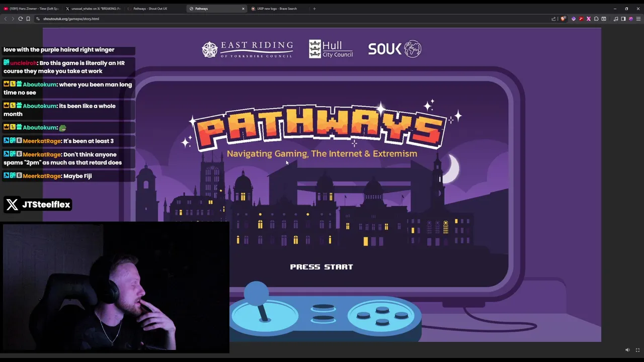Click the X logo next to JTSteelflex
The image size is (644, 362).
tap(12, 205)
